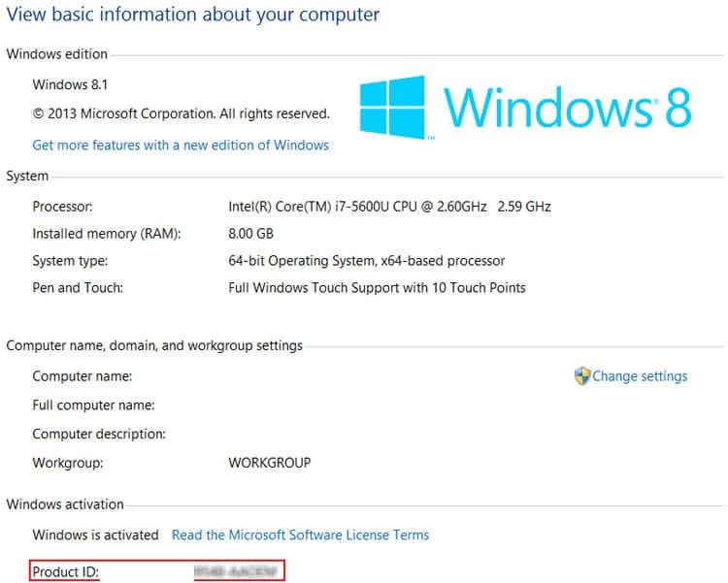Open the Change settings link
Image resolution: width=728 pixels, height=583 pixels.
(x=640, y=376)
